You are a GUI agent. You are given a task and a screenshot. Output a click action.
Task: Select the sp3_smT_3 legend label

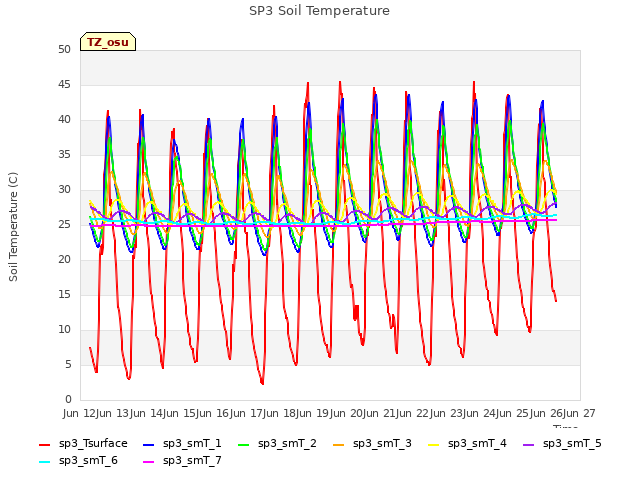382,444
